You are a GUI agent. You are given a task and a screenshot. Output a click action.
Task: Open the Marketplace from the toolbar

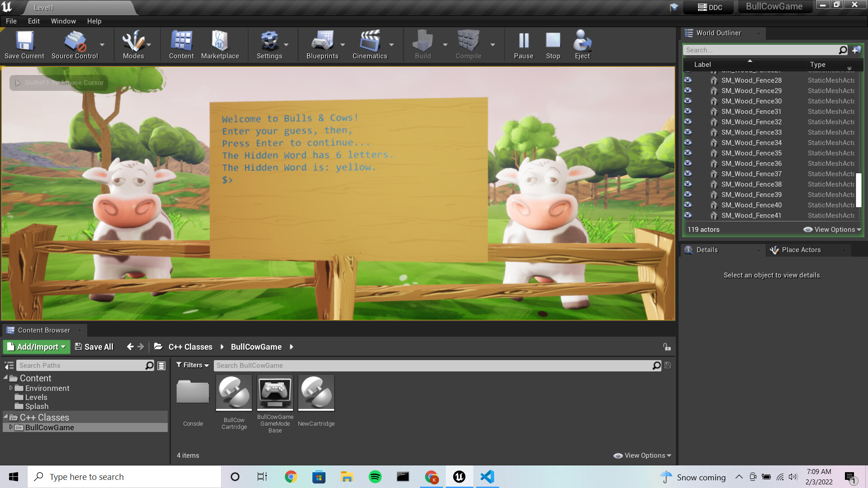pos(220,45)
